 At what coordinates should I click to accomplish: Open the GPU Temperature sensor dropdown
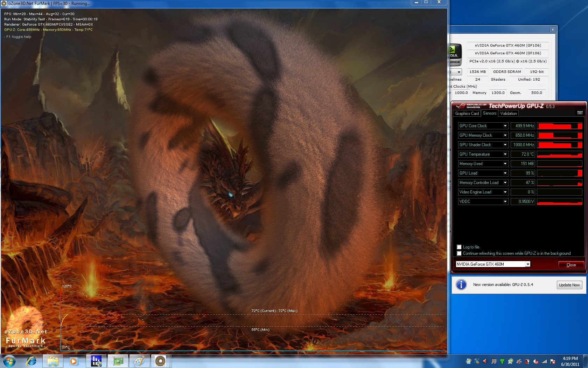[x=505, y=154]
